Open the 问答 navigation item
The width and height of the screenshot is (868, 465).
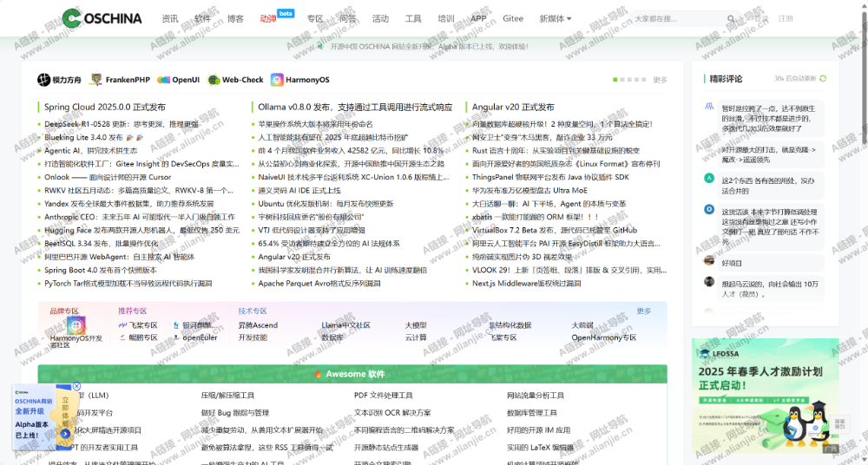click(348, 19)
